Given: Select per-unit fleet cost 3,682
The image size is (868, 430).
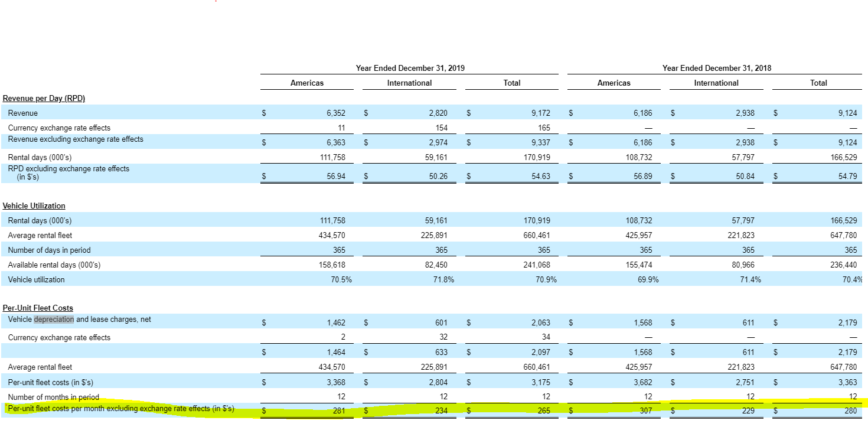Looking at the screenshot, I should (642, 382).
